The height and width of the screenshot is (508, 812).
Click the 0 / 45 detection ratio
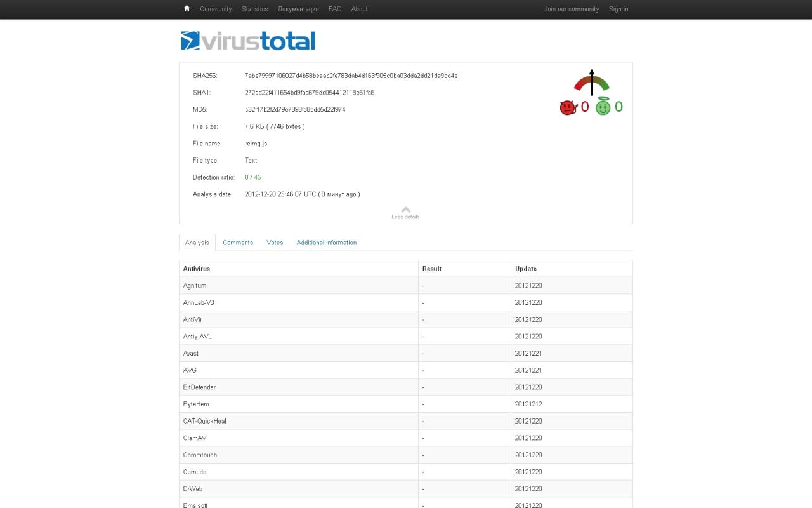coord(252,177)
